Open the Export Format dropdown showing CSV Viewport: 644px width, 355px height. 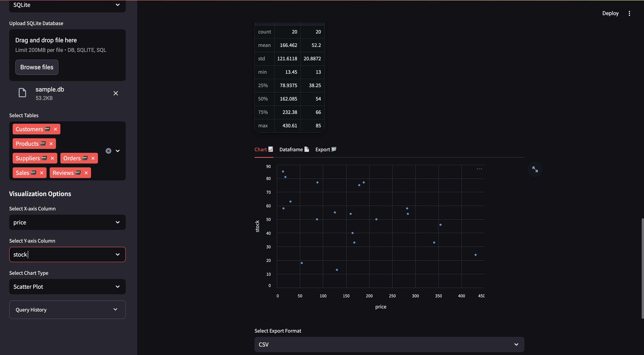(389, 344)
